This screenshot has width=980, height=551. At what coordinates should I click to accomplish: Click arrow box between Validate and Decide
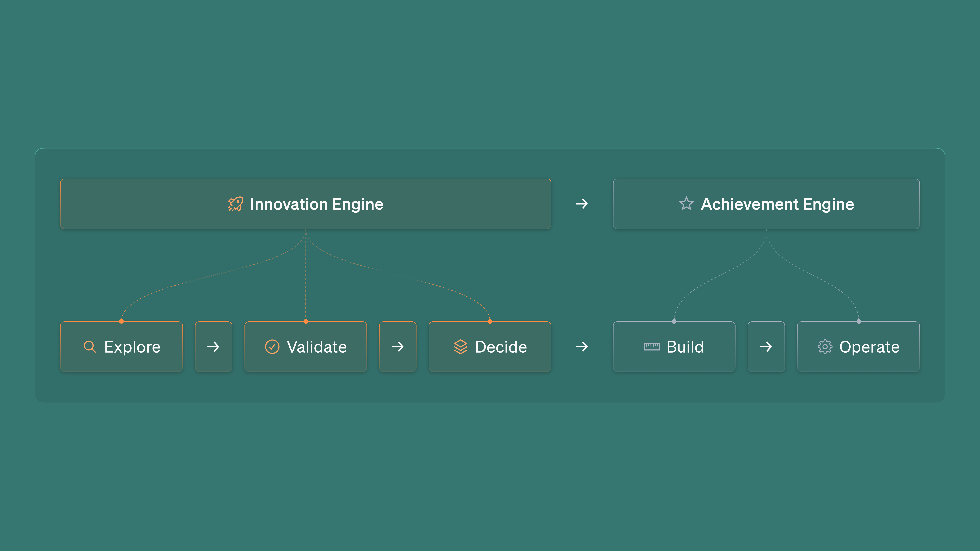point(398,347)
